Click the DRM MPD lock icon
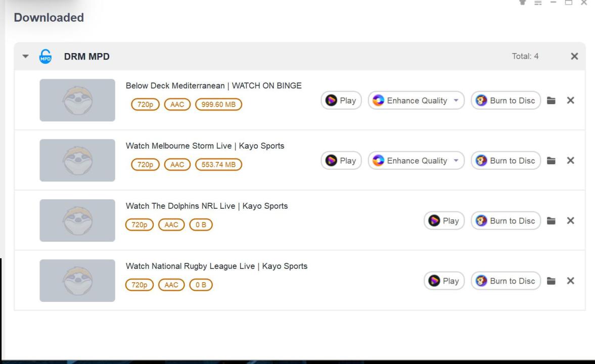 45,56
